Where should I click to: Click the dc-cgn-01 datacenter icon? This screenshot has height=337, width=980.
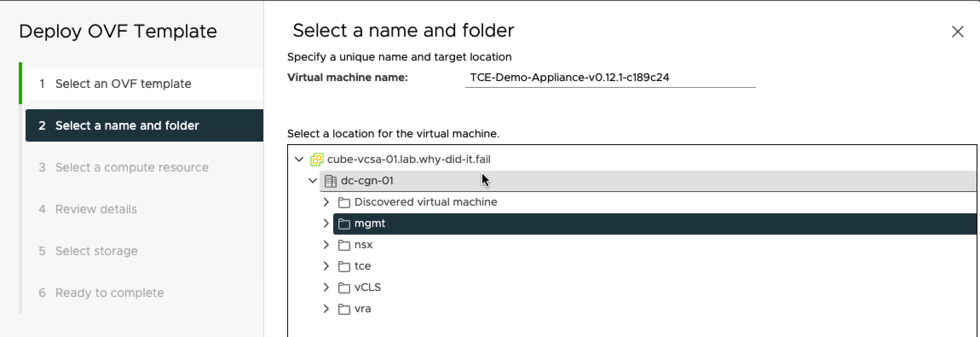(x=330, y=181)
